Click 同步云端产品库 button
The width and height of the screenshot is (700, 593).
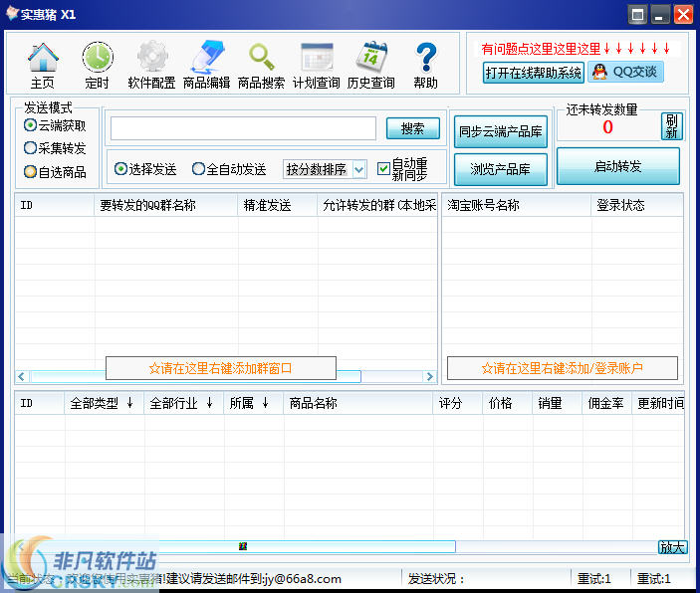pos(501,131)
